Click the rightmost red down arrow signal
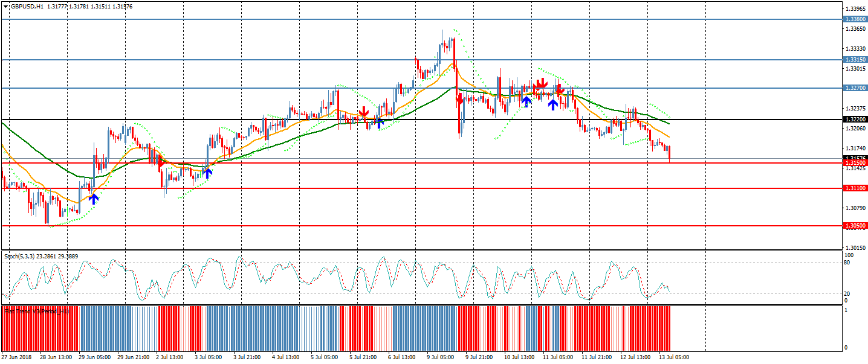 [x=560, y=91]
